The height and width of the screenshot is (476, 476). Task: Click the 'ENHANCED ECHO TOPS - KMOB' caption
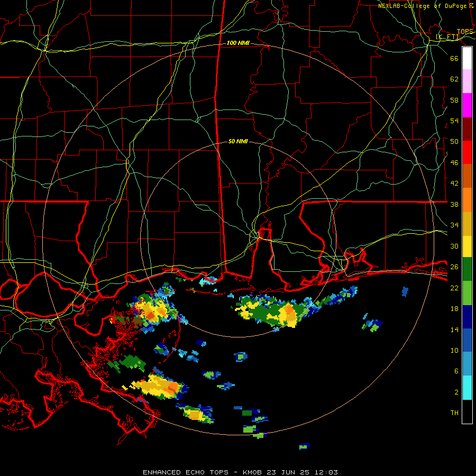tap(202, 472)
